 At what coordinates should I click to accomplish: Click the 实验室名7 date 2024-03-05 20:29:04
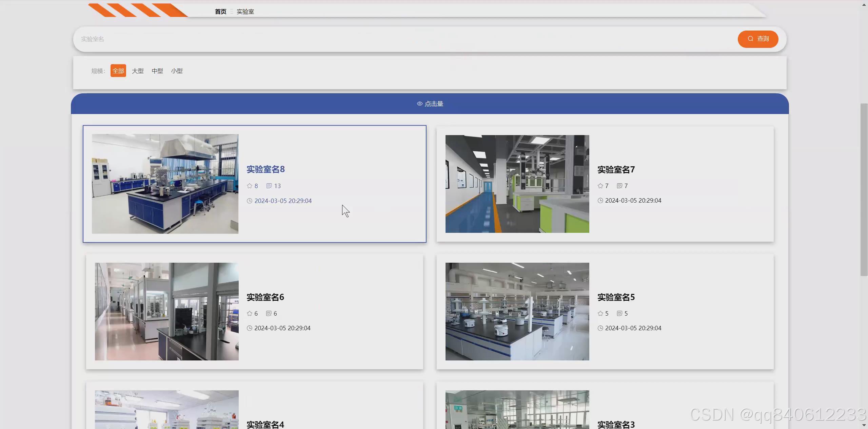(633, 200)
